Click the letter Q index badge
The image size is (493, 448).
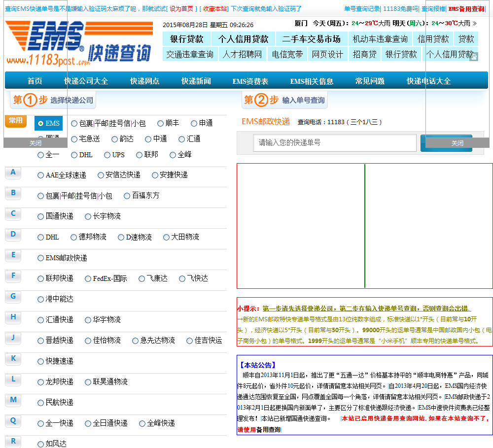(13, 421)
